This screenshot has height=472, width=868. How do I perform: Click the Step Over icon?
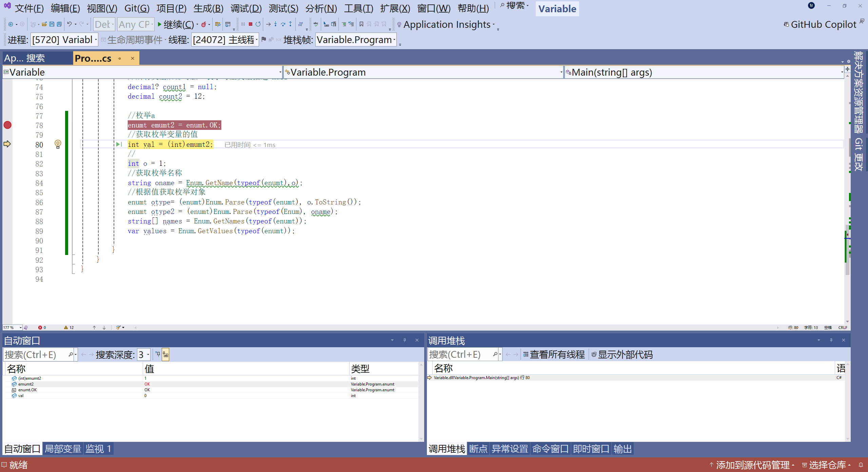(283, 24)
